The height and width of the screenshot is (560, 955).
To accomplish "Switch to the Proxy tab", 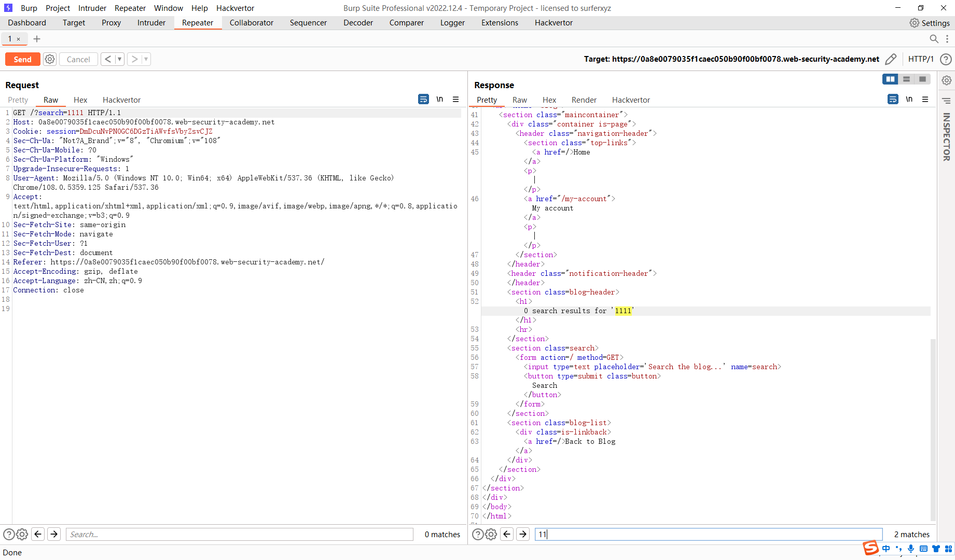I will pos(111,23).
